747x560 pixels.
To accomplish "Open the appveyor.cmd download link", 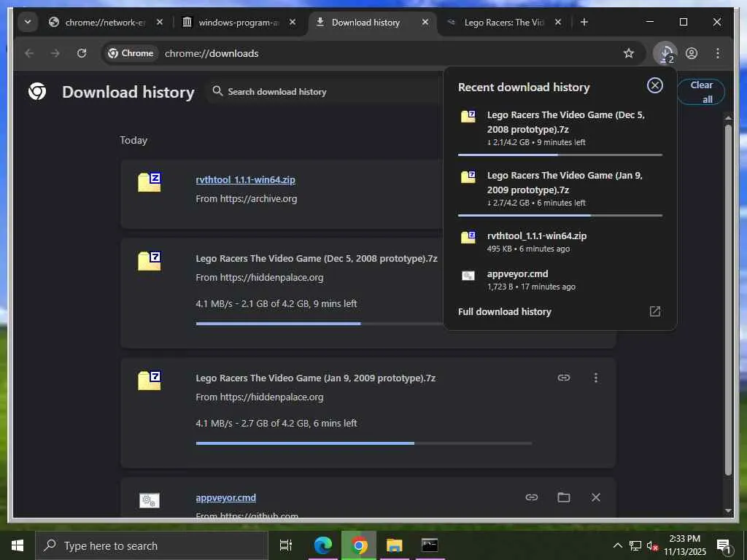I will 226,497.
